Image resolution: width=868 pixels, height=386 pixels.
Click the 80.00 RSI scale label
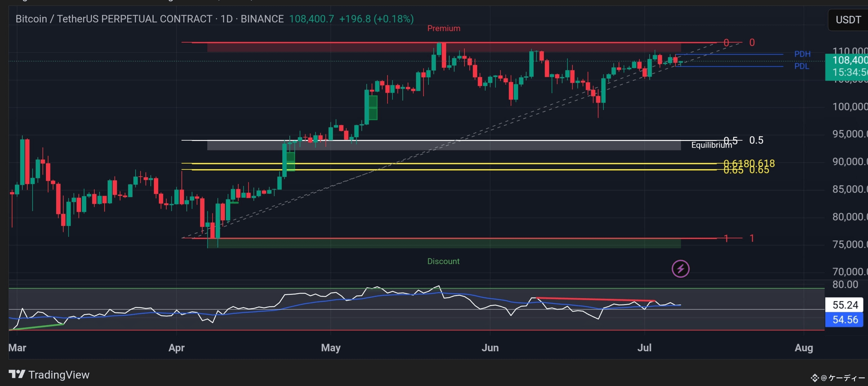pyautogui.click(x=845, y=285)
